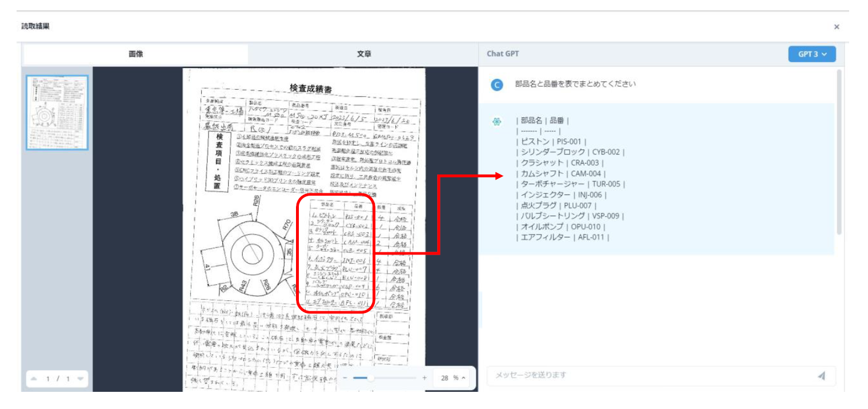Expand the GPT version chevron
Screen dimensions: 868x409
pos(824,54)
